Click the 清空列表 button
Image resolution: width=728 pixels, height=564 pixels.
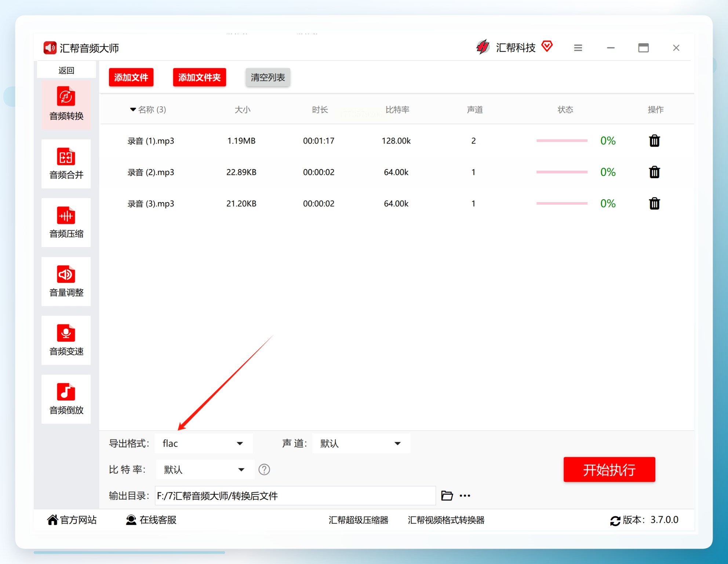(268, 77)
